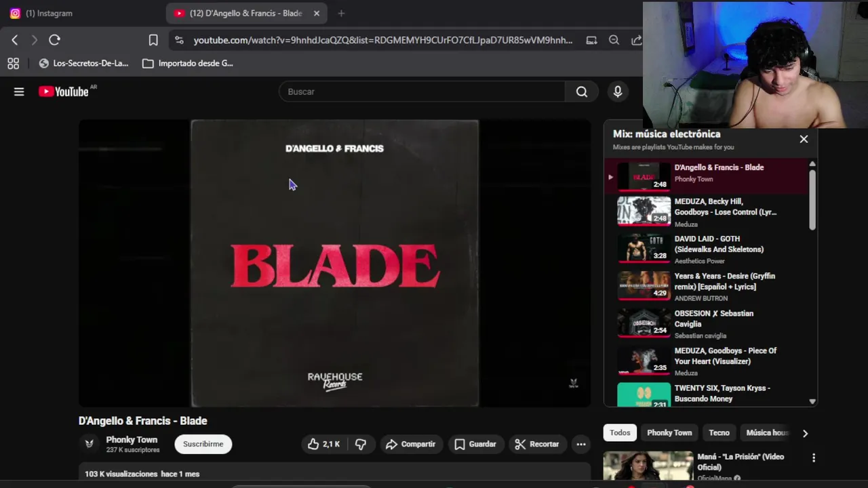Click the Blade video player
The height and width of the screenshot is (488, 868).
334,263
